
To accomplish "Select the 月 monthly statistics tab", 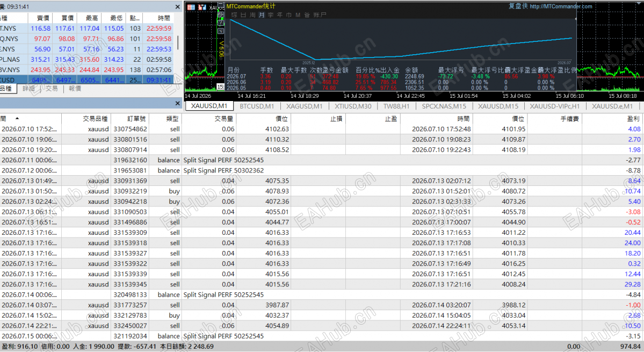I will [262, 15].
